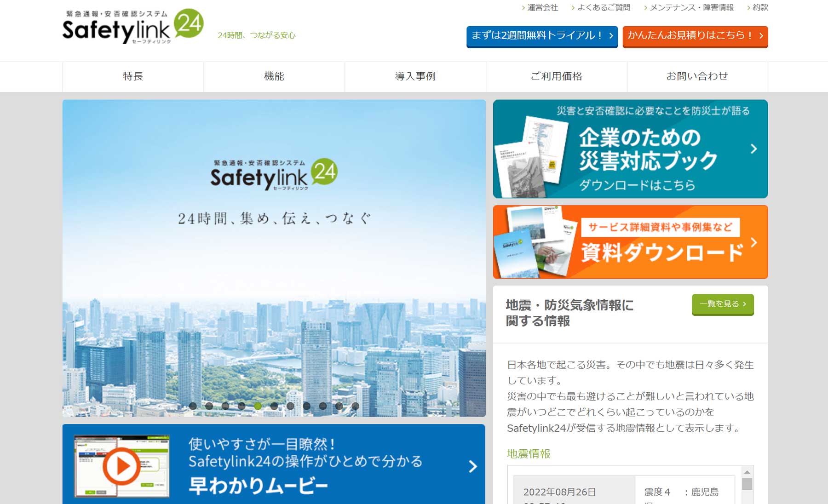Click arrow on 資料ダウンロード banner
The height and width of the screenshot is (504, 828).
753,242
